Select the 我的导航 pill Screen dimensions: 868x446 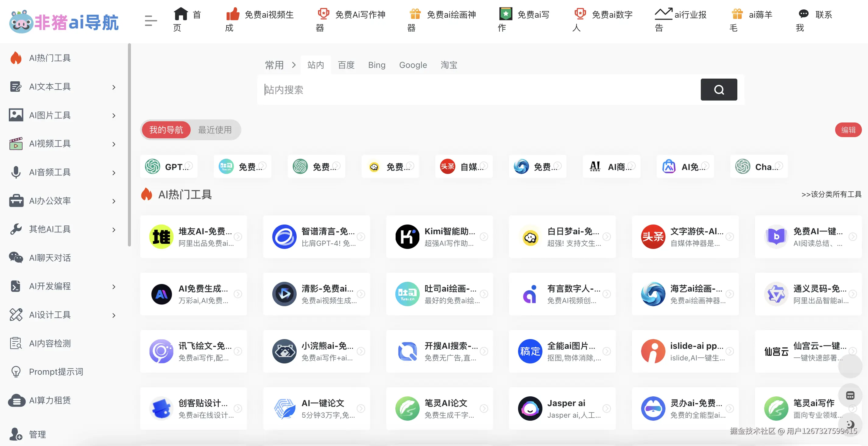point(166,130)
